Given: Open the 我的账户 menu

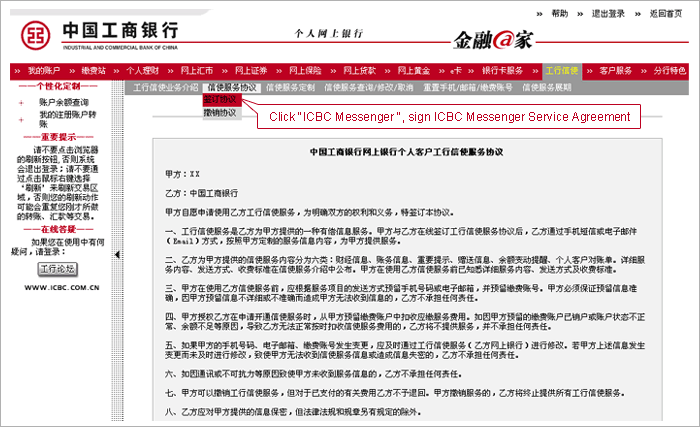Looking at the screenshot, I should coord(43,72).
